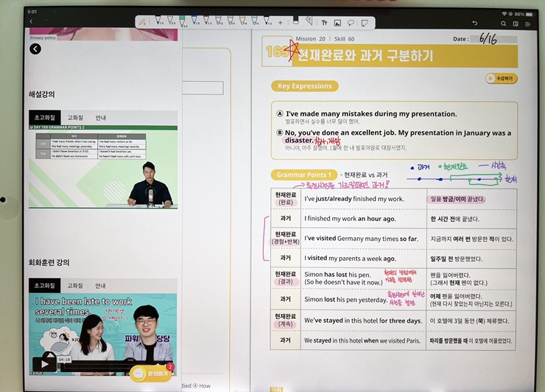The height and width of the screenshot is (392, 545).
Task: Tap the 5:01 clock in status bar
Action: point(32,12)
